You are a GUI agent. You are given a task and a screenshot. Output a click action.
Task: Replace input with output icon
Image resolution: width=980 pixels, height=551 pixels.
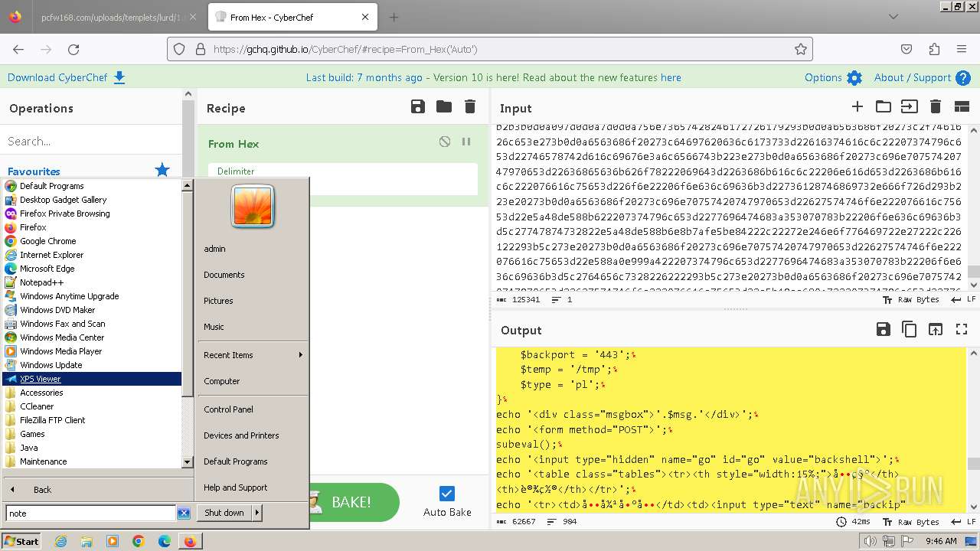936,329
